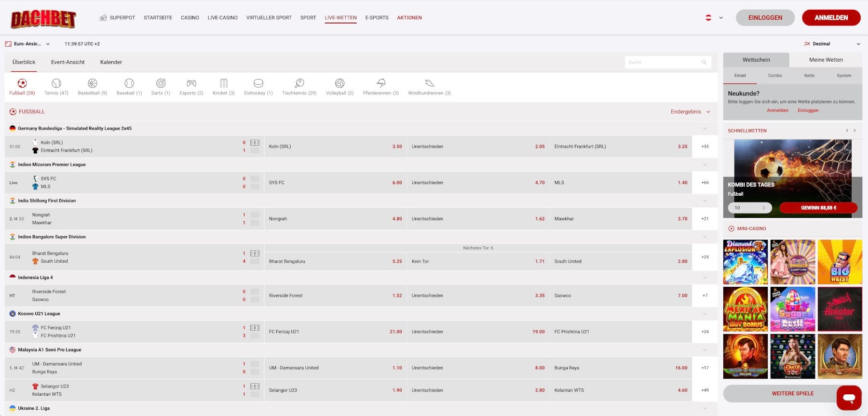Switch to the Kalender tab

[111, 62]
